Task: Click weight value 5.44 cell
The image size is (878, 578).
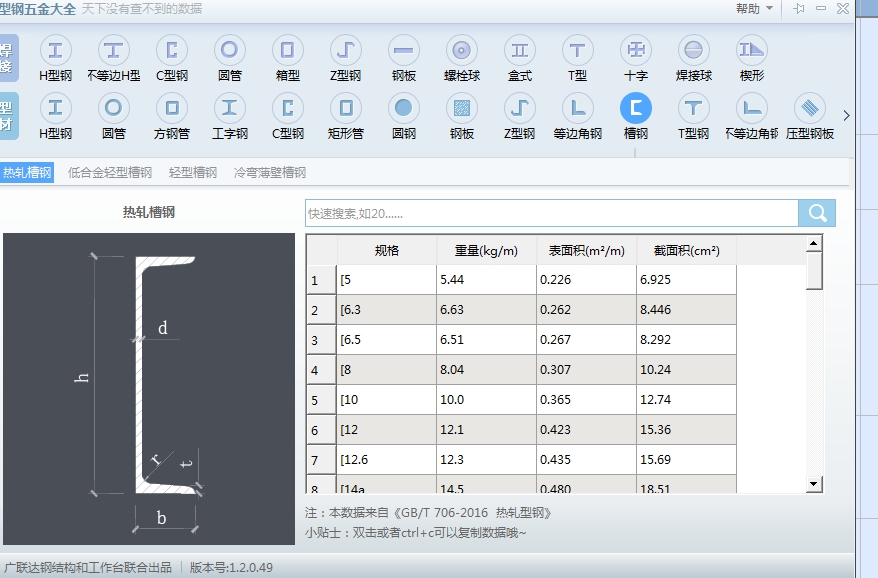Action: 487,279
